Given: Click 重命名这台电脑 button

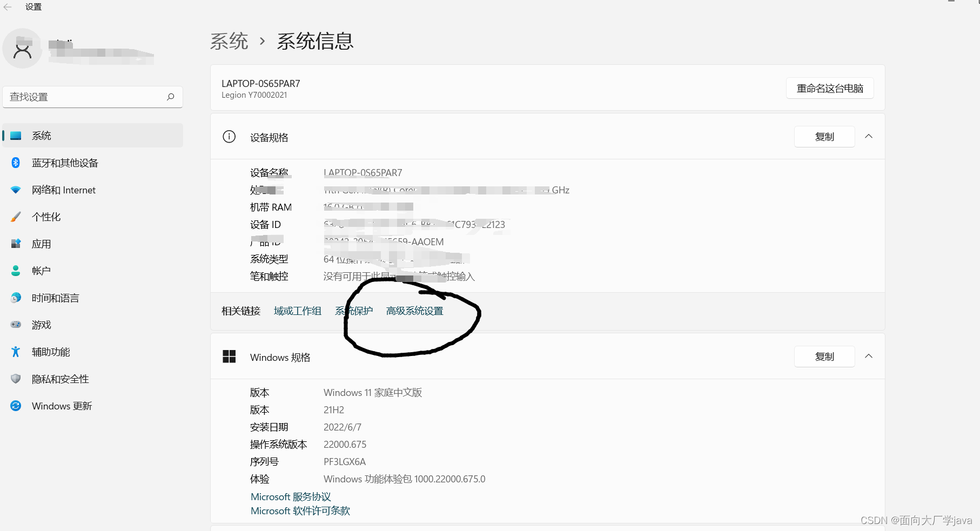Looking at the screenshot, I should (x=830, y=88).
